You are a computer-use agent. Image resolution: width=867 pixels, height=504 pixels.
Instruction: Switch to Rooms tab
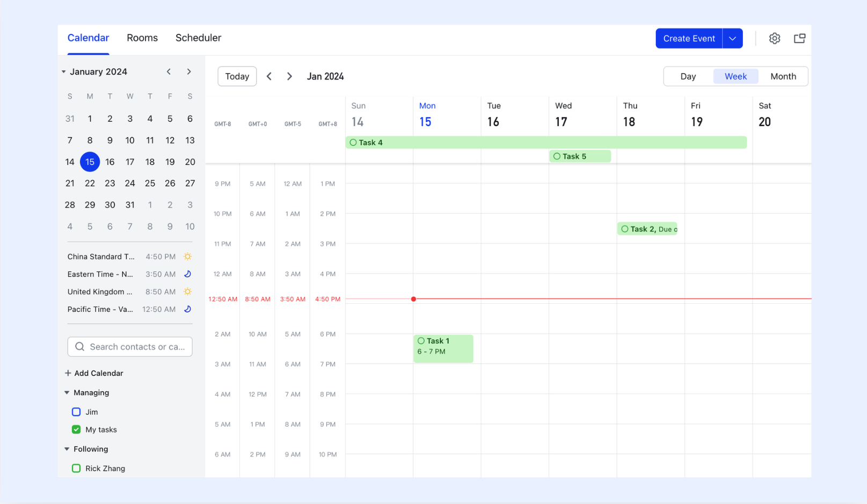[142, 38]
